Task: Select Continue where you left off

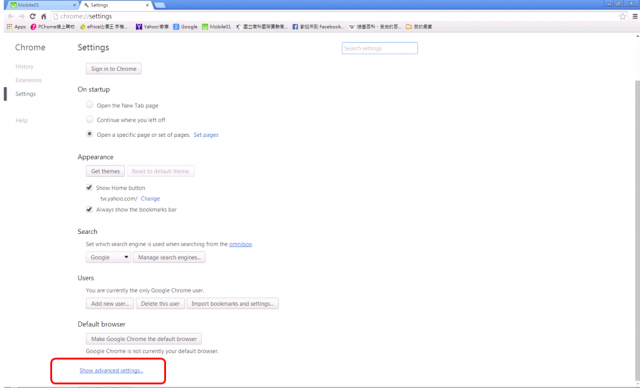Action: coord(89,120)
